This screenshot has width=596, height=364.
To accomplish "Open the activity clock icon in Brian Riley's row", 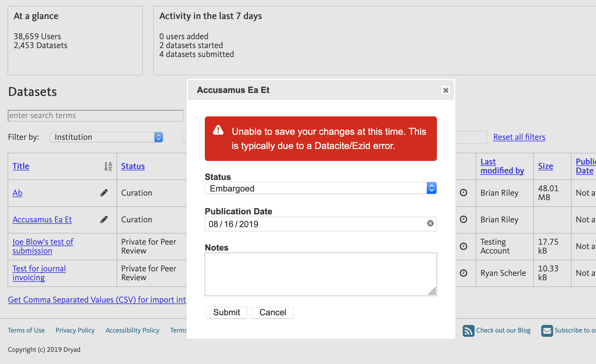I will click(464, 193).
